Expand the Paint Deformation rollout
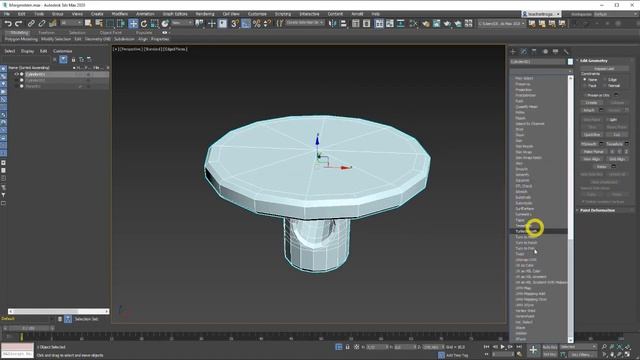This screenshot has width=640, height=360. pos(597,210)
